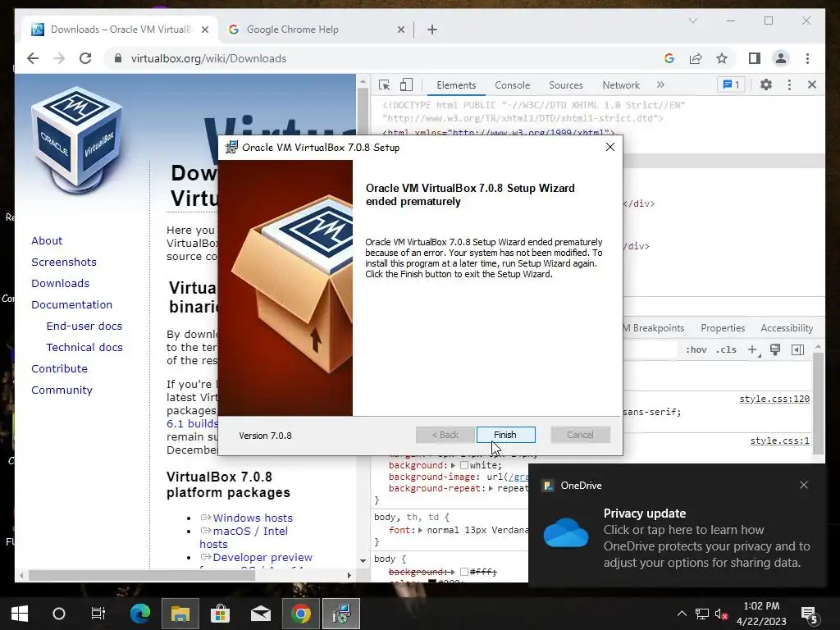Open Downloads link in sidebar
This screenshot has height=630, width=840.
pyautogui.click(x=60, y=283)
